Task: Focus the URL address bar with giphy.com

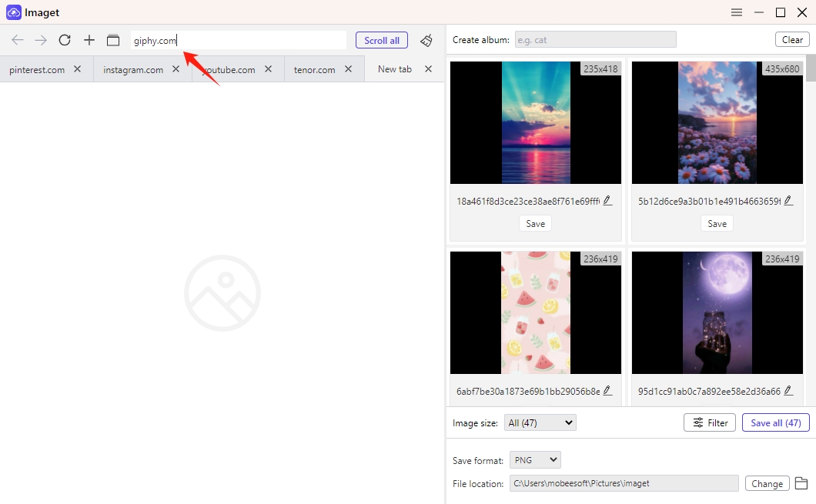Action: pyautogui.click(x=239, y=40)
